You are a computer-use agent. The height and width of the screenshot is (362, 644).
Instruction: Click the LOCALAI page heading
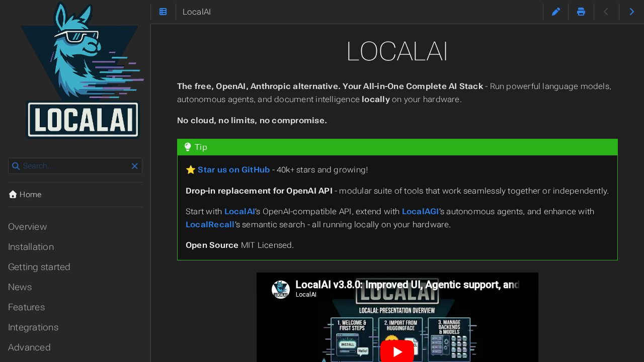coord(397,52)
